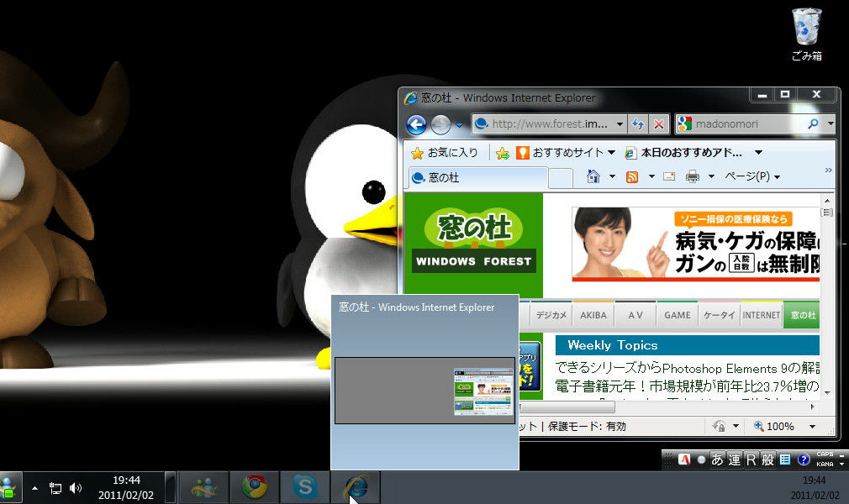Click the Read Mail envelope icon

click(x=669, y=176)
